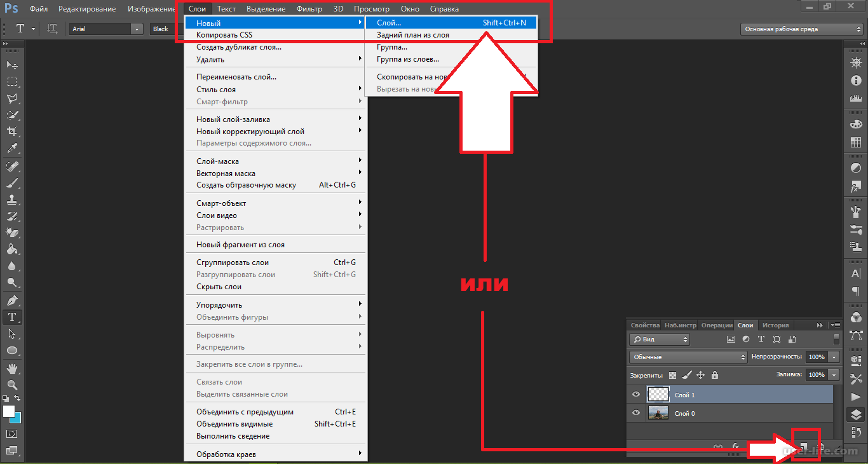Open the Styles fx panel icon
Viewport: 868px width, 464px height.
(855, 186)
